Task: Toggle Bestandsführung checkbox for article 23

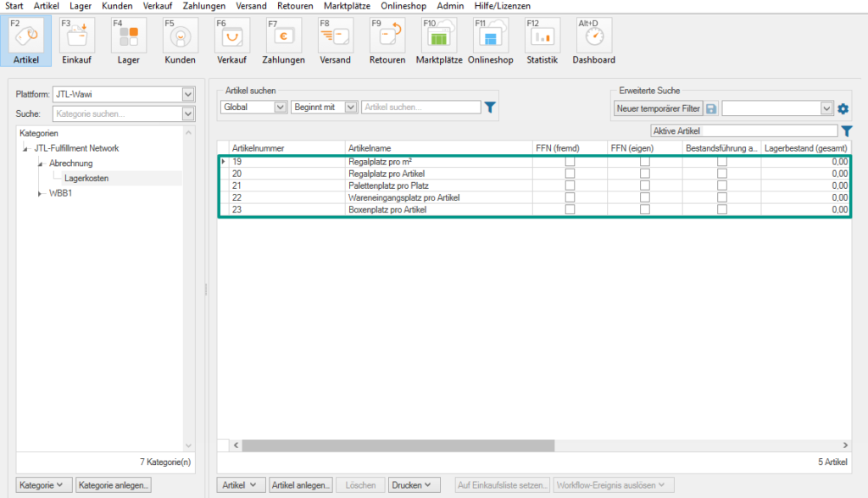Action: tap(722, 209)
